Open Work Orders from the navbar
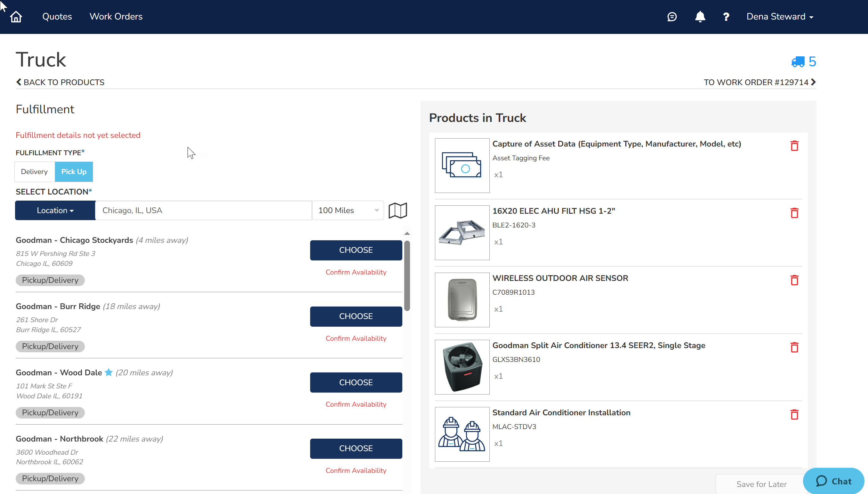This screenshot has width=868, height=494. (x=116, y=17)
